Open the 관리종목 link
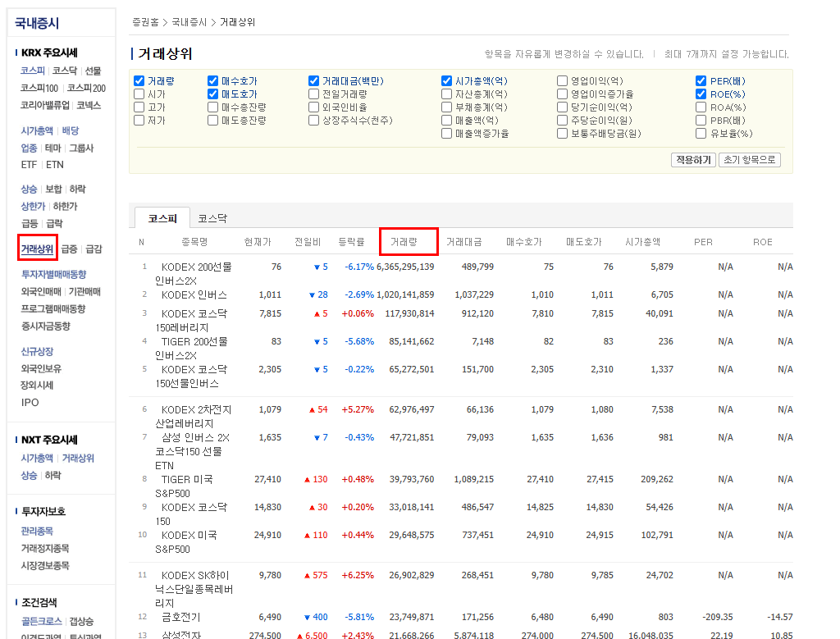 pos(37,532)
